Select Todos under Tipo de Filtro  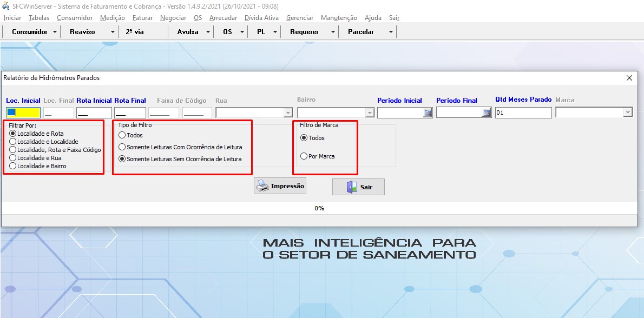[x=122, y=135]
